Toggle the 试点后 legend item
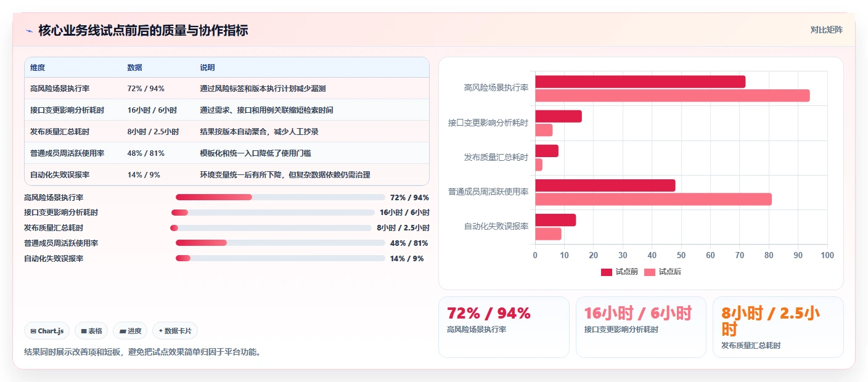The width and height of the screenshot is (868, 382). pos(663,272)
